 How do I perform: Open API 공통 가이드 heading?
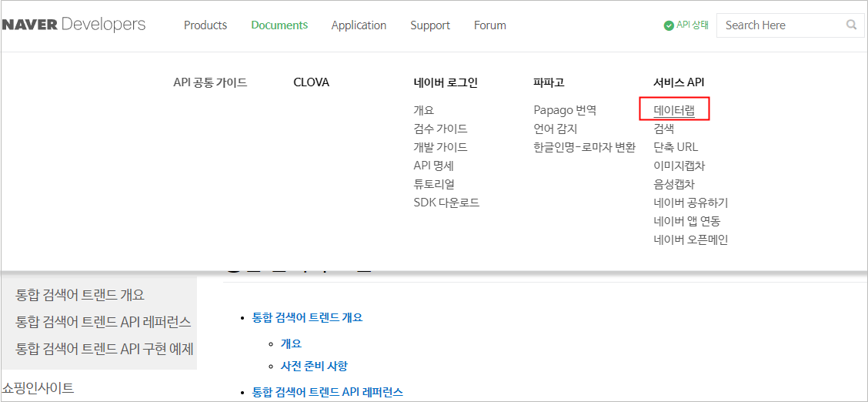point(210,83)
